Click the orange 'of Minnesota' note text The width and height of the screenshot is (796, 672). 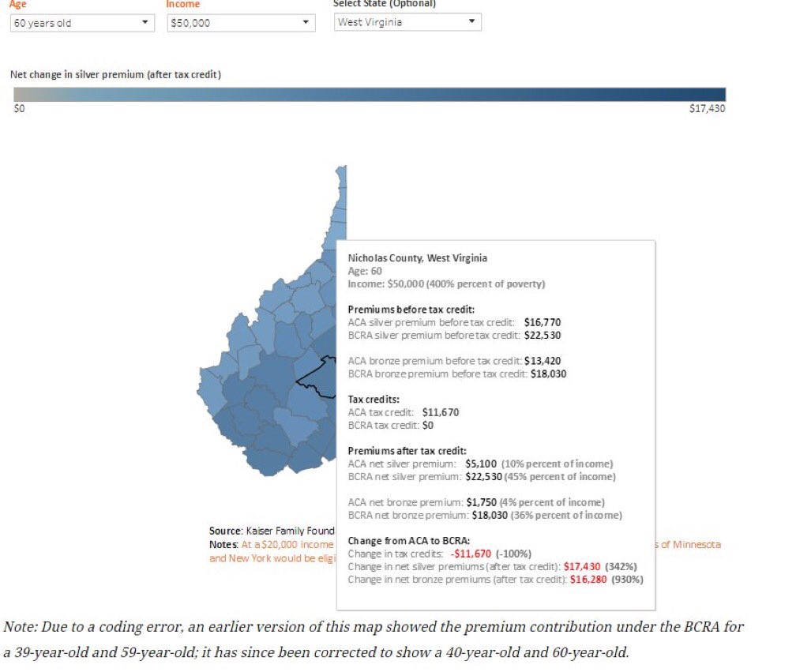(690, 545)
